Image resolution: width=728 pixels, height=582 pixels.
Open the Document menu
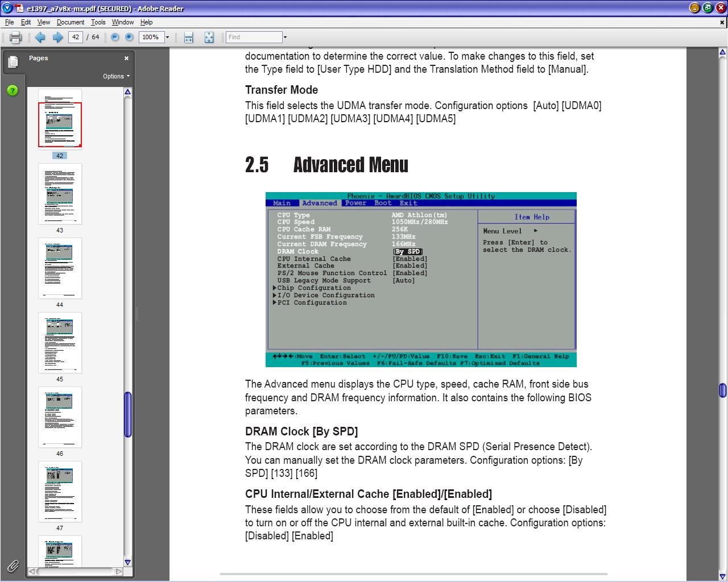[71, 22]
